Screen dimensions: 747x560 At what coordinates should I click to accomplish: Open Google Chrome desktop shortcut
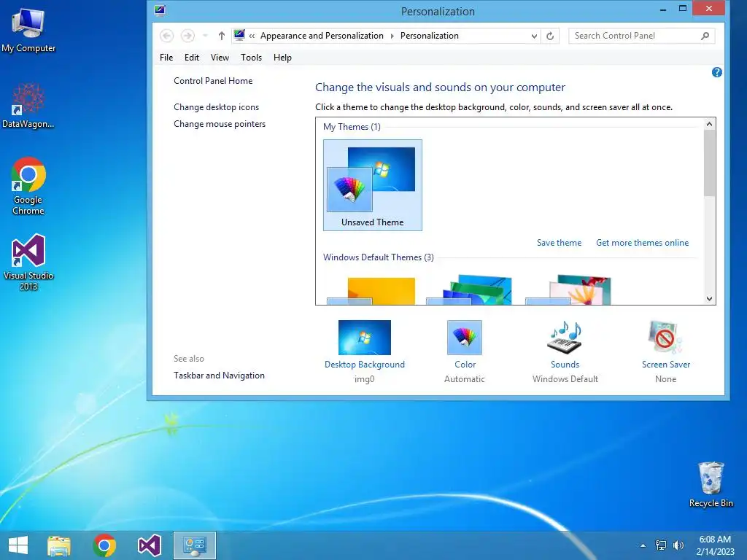(28, 186)
